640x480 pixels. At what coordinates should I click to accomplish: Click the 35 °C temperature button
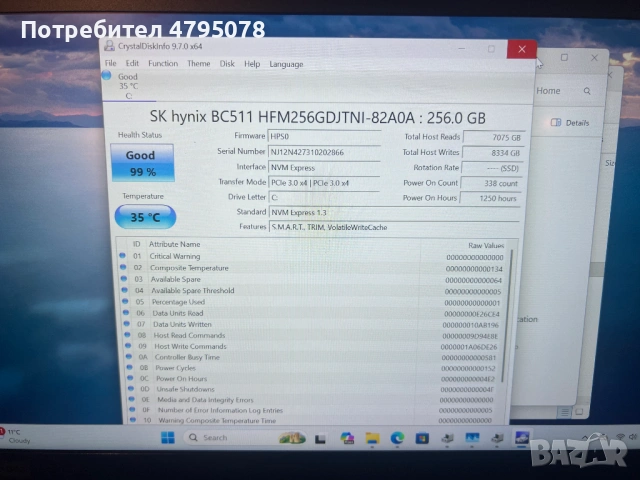[145, 217]
